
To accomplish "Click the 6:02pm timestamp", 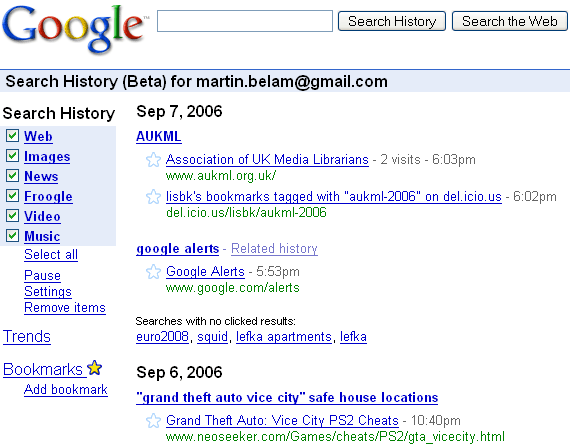I will 535,197.
